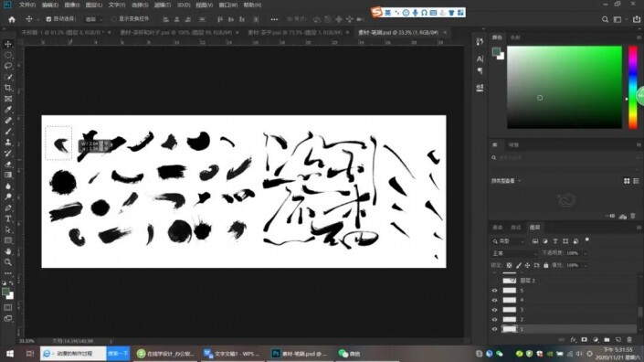The height and width of the screenshot is (362, 644).
Task: Click the layer style fx icon
Action: [x=573, y=340]
